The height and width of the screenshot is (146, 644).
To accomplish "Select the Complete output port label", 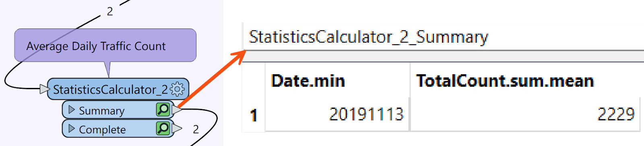I will tap(102, 129).
